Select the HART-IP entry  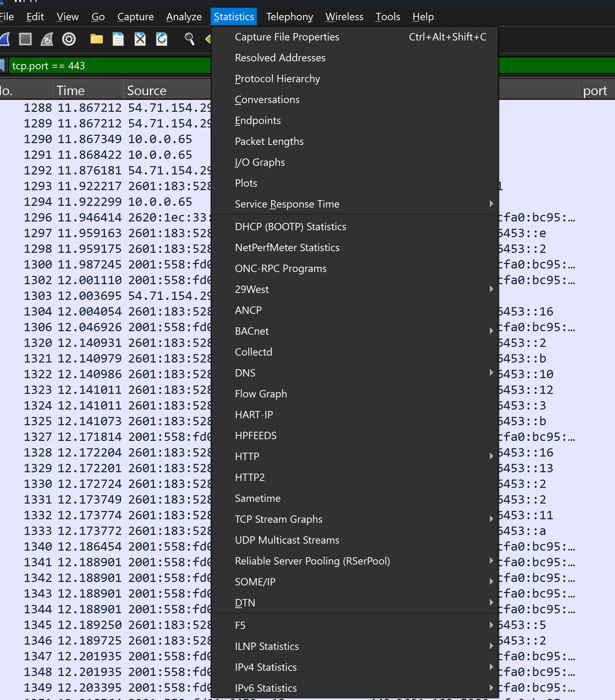tap(355, 415)
